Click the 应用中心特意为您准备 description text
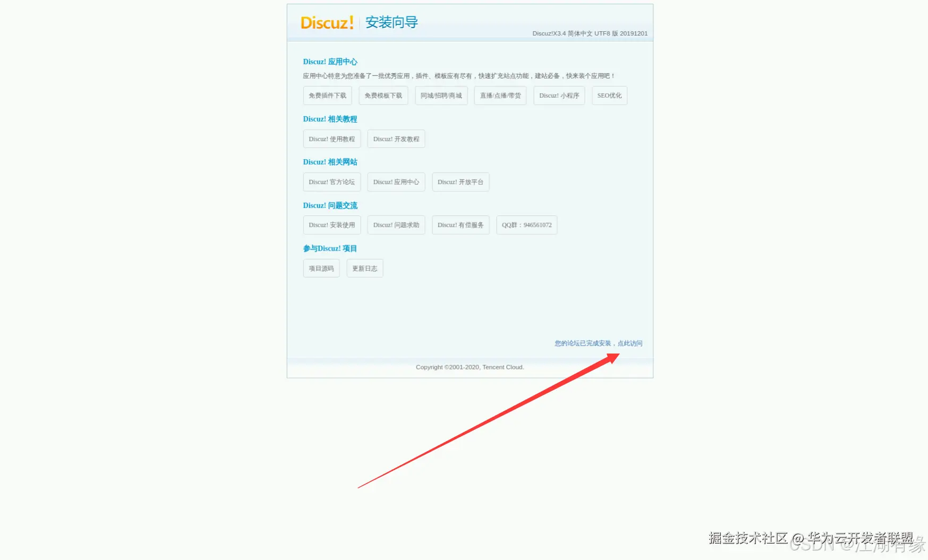The width and height of the screenshot is (928, 560). pos(459,76)
